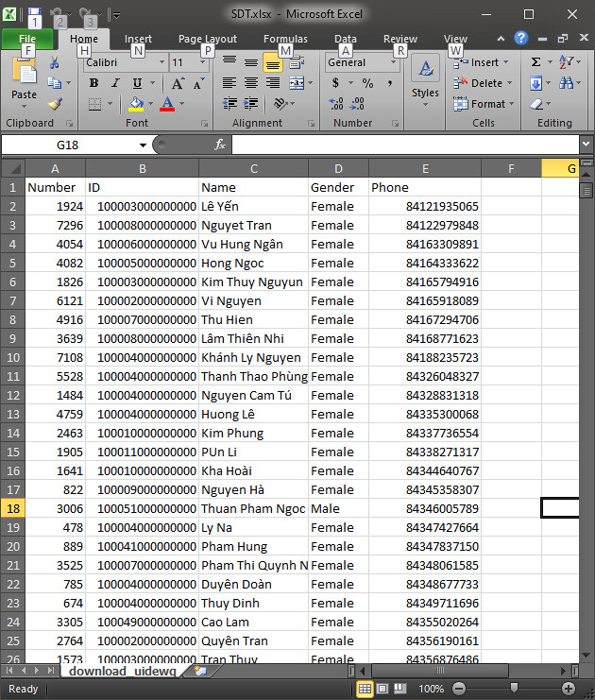Expand the Name Box dropdown
Image resolution: width=595 pixels, height=700 pixels.
(143, 145)
